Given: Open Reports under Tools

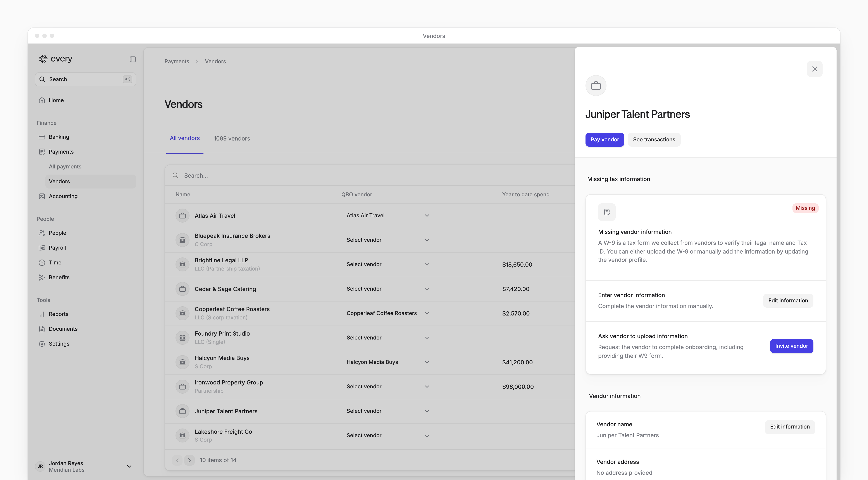Looking at the screenshot, I should (86, 314).
